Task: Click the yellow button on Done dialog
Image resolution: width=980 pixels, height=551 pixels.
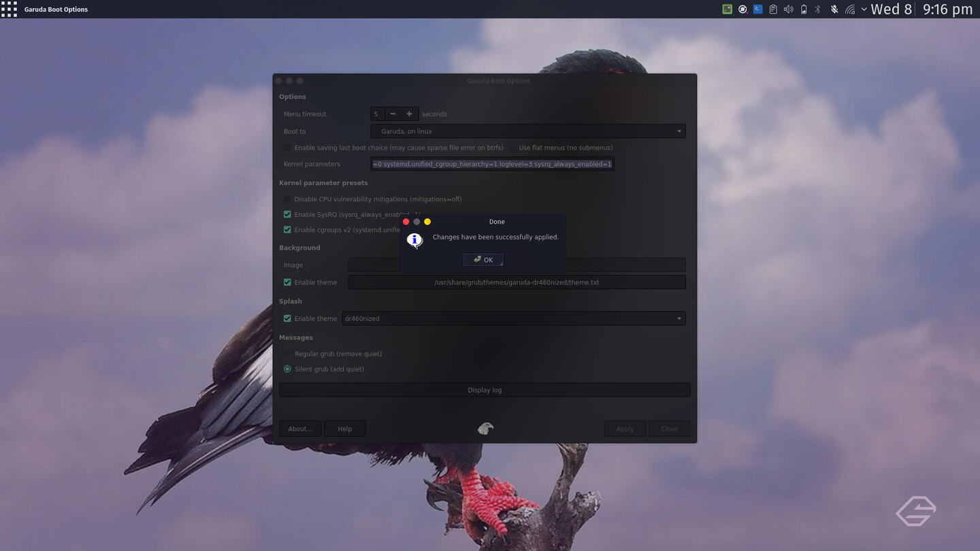Action: [x=427, y=222]
